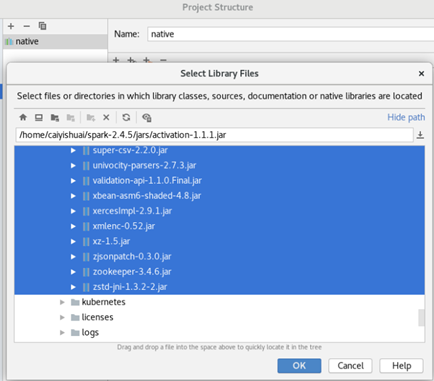434x381 pixels.
Task: Remove library with the minus icon
Action: point(27,26)
